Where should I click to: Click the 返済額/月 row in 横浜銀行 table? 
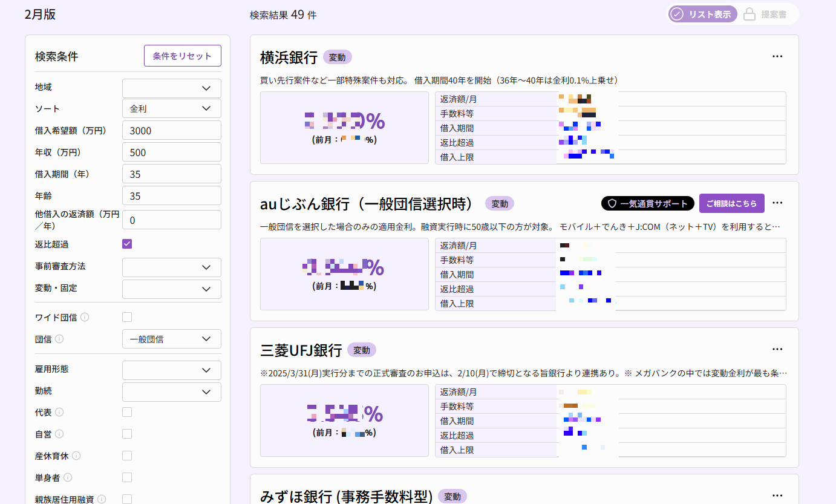pyautogui.click(x=610, y=99)
